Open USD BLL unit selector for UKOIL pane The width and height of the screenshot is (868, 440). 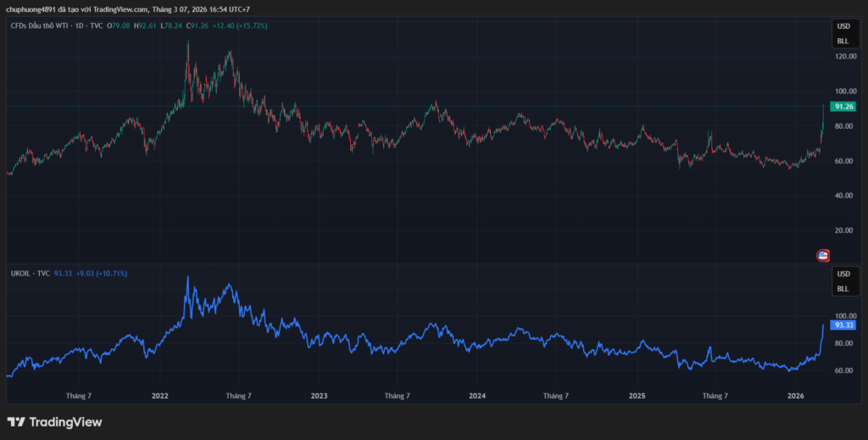coord(843,281)
